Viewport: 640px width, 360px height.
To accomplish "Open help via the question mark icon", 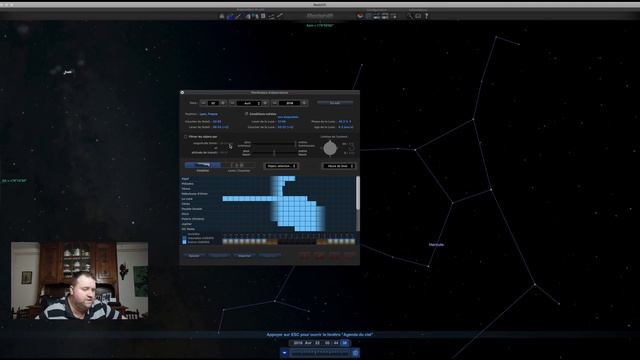I will 427,16.
